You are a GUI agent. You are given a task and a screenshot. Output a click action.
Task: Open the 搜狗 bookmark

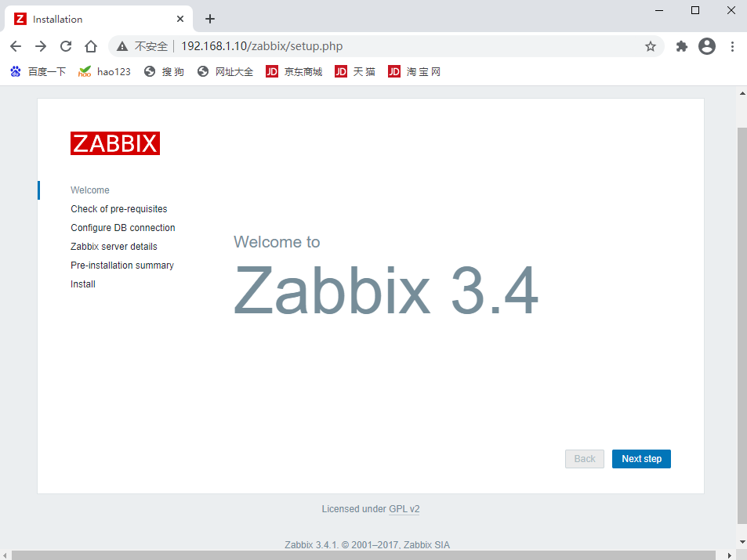pos(164,72)
